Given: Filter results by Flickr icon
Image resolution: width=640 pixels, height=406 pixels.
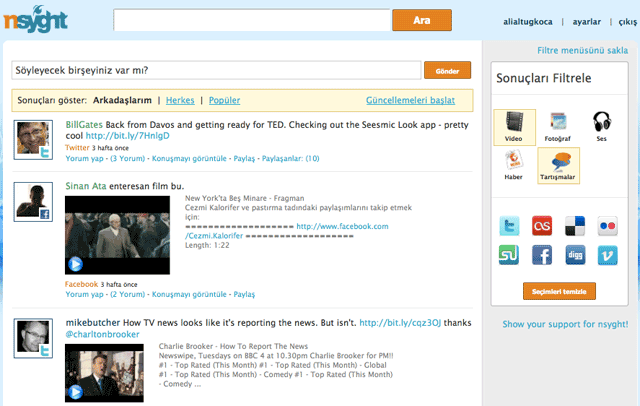Looking at the screenshot, I should coord(607,226).
